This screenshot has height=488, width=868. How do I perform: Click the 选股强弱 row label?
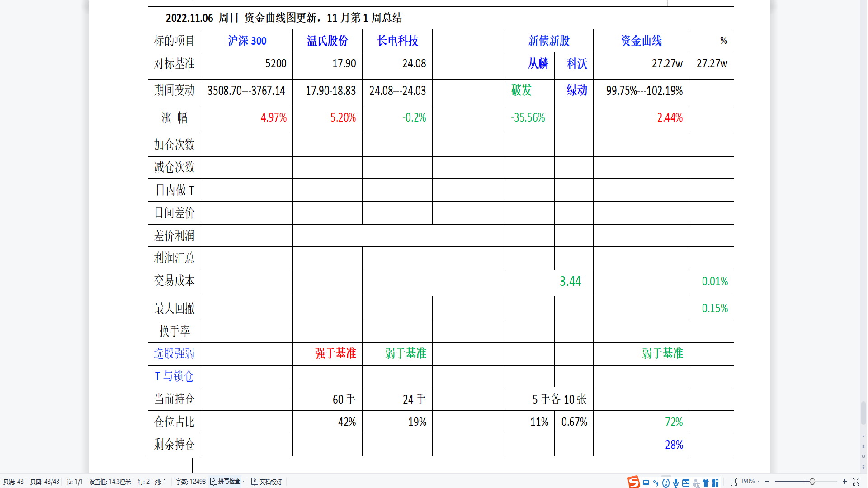coord(174,353)
